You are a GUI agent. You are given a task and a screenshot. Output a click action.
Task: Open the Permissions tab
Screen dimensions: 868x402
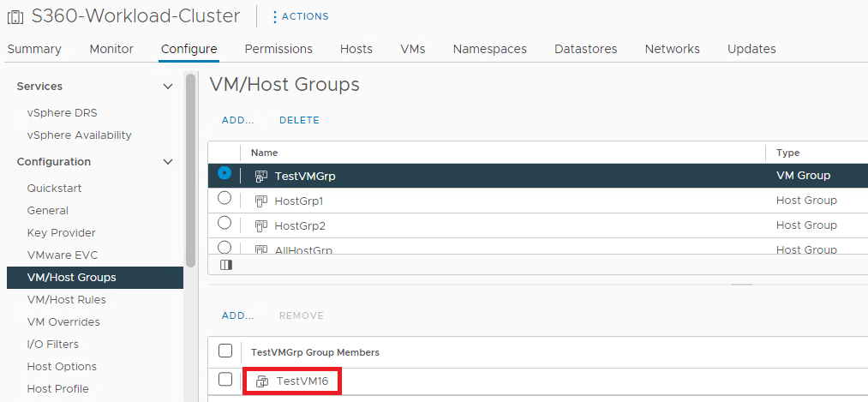pyautogui.click(x=278, y=49)
